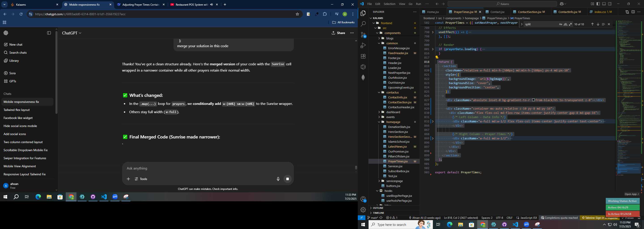The width and height of the screenshot is (644, 229).
Task: Unfold the useEffect block on line 790
Action: click(x=433, y=32)
